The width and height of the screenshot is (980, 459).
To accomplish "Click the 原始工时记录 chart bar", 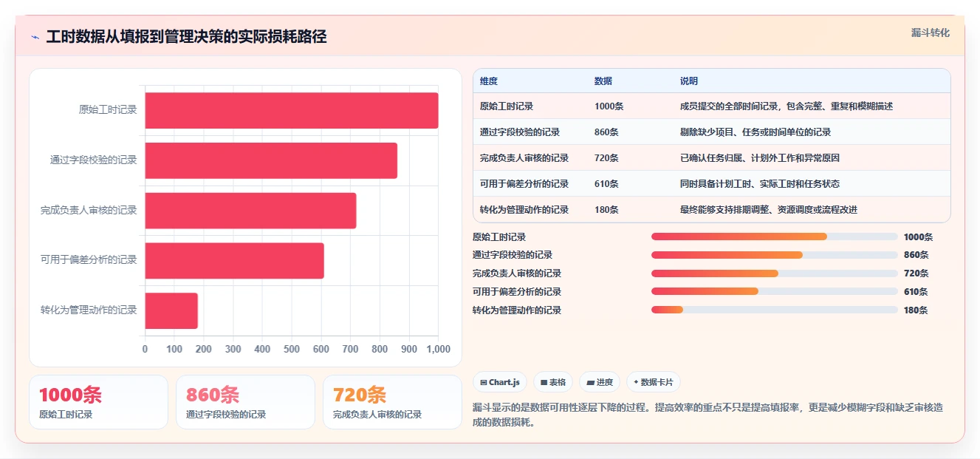I will (292, 110).
